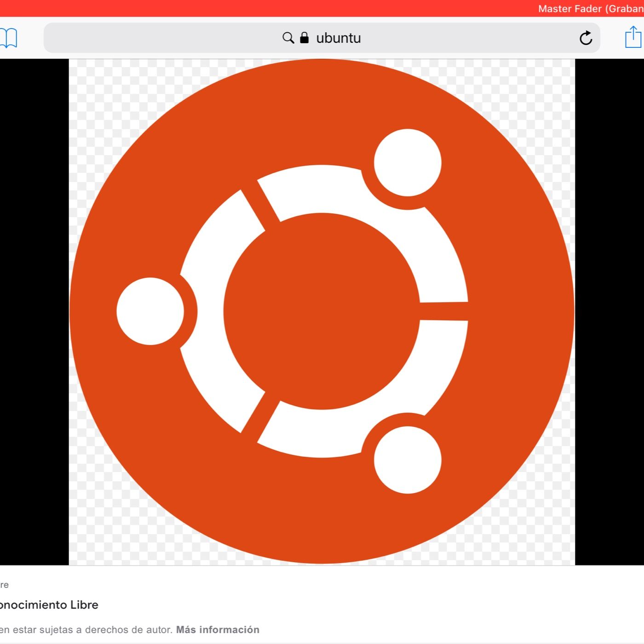This screenshot has height=644, width=644.
Task: Tap the left white dot of Ubuntu logo
Action: coord(150,311)
